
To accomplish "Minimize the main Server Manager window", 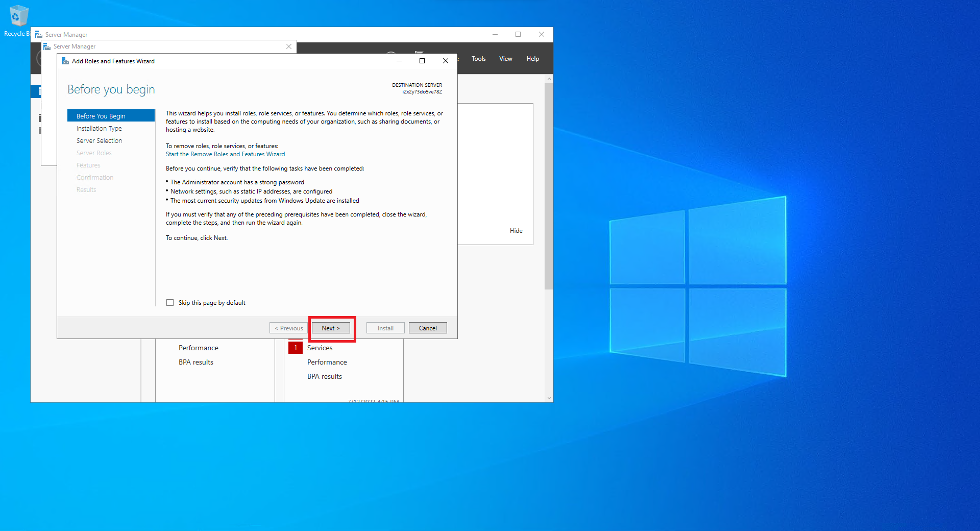I will coord(495,34).
